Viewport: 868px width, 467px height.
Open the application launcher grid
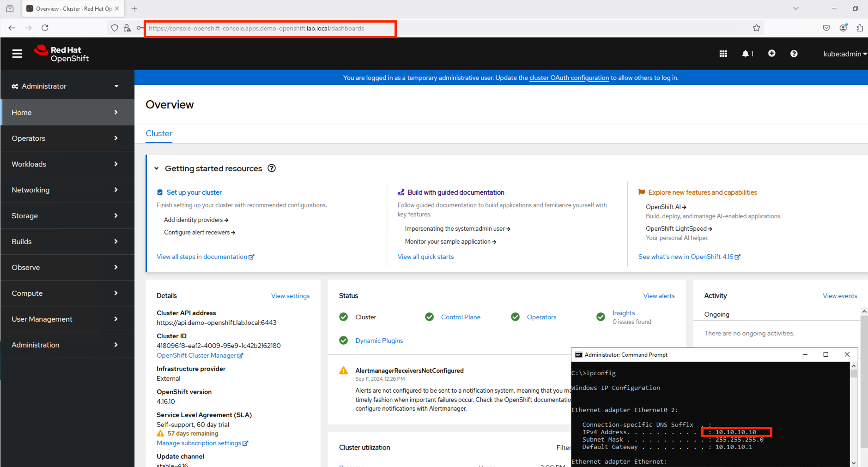point(723,54)
